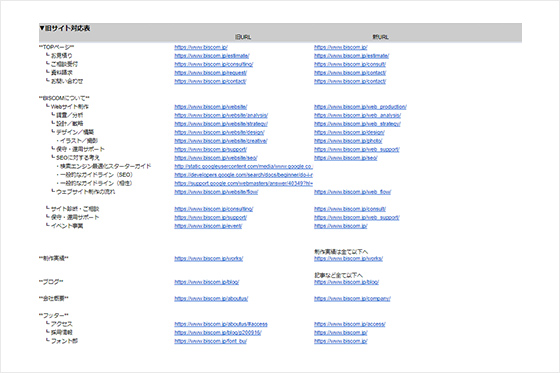Open new URL link in 資料請求 row
Image resolution: width=560 pixels, height=373 pixels.
pyautogui.click(x=350, y=73)
